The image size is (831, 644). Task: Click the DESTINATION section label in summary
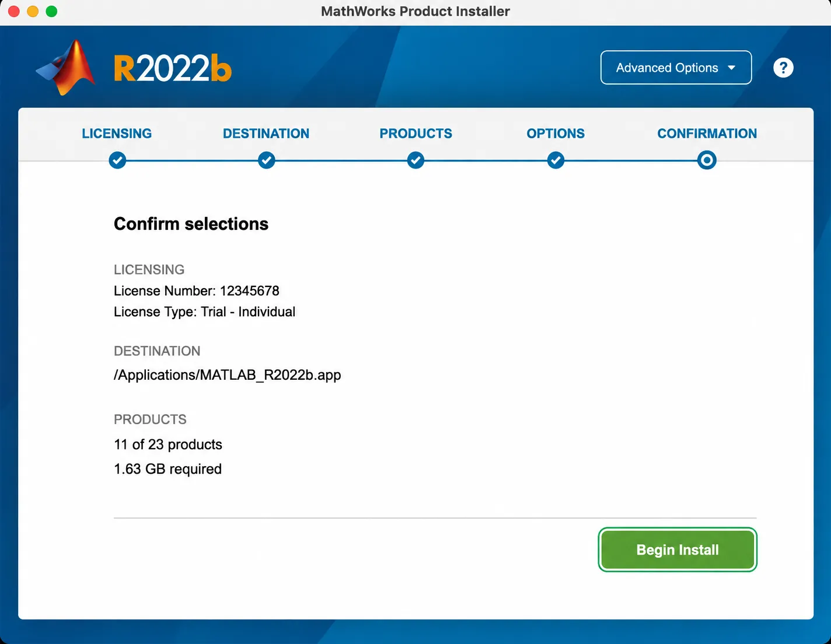pos(157,351)
